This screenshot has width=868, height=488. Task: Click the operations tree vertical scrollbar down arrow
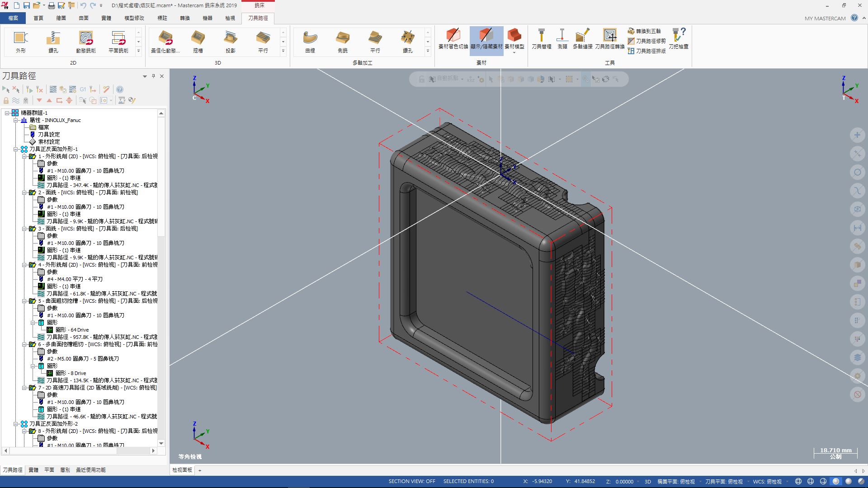161,443
